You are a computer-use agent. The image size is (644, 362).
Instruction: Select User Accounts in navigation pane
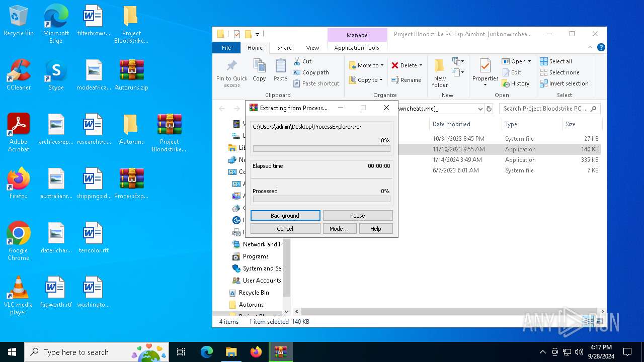coord(257,281)
